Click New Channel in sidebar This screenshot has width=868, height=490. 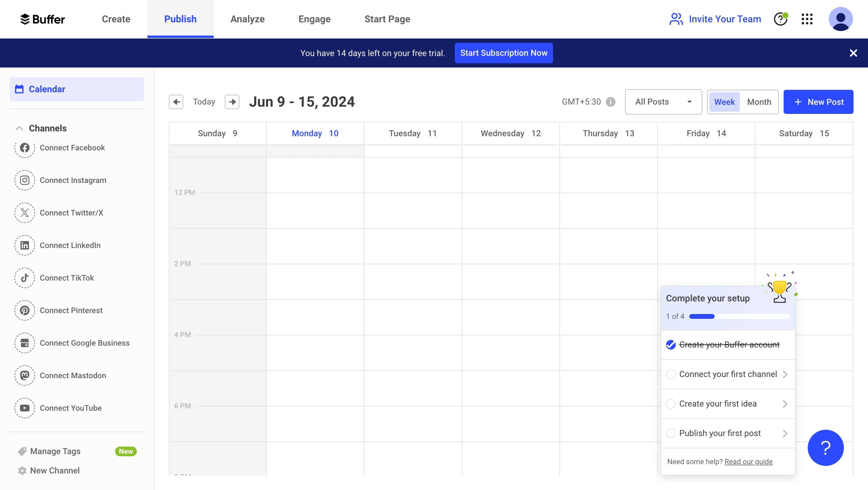55,470
